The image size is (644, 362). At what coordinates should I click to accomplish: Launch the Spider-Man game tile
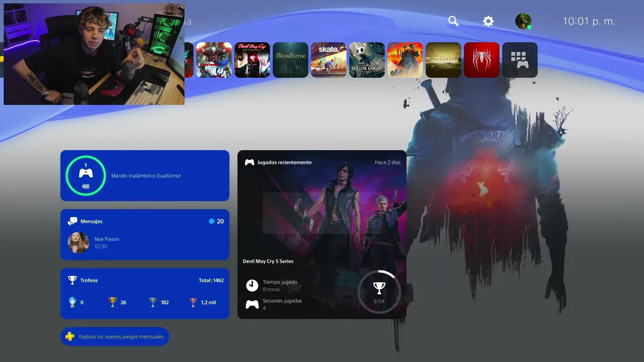481,60
